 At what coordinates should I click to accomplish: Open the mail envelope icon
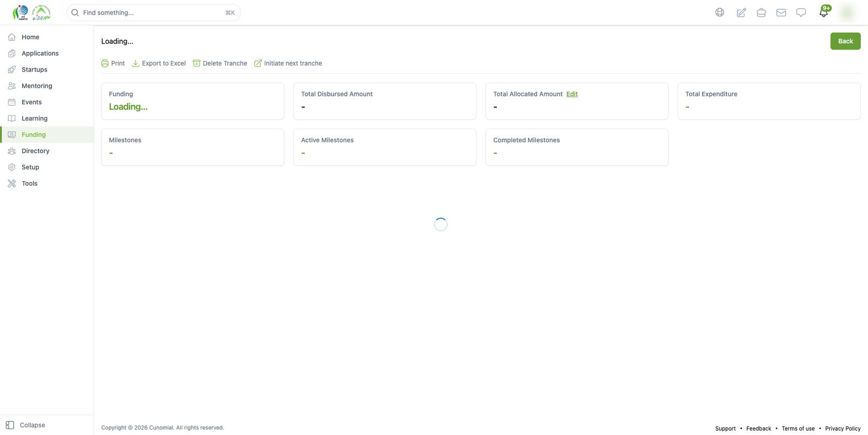tap(781, 12)
